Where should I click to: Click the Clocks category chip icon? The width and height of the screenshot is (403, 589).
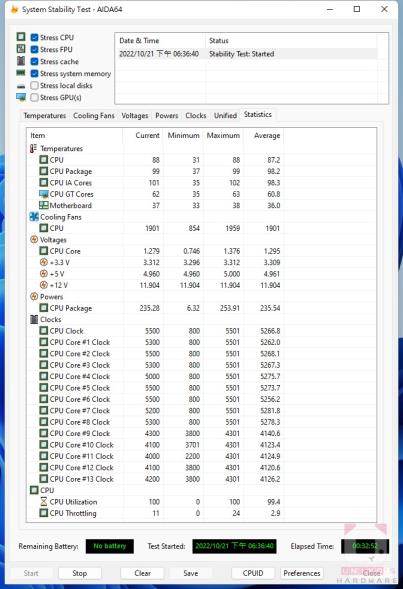pos(34,319)
